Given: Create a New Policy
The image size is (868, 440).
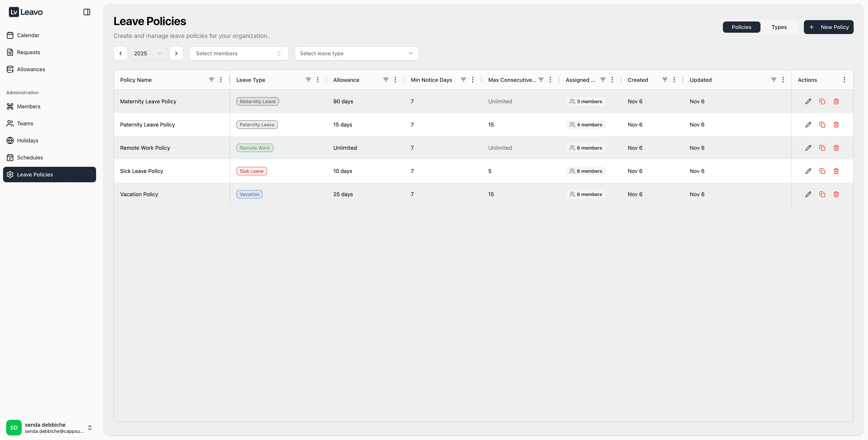Looking at the screenshot, I should [828, 27].
